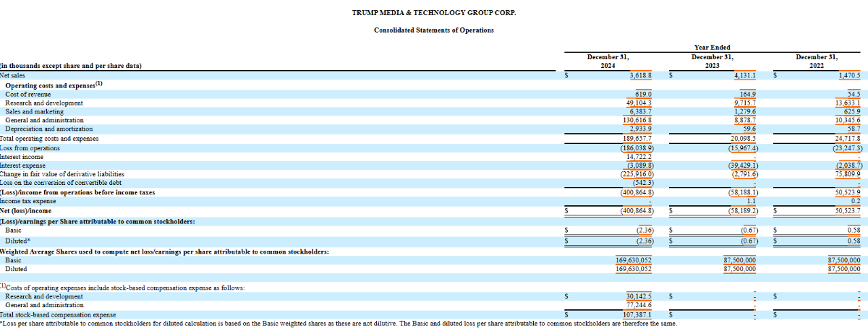868x331 pixels.
Task: Select the sales and marketing value 1,279.6
Action: [x=745, y=111]
